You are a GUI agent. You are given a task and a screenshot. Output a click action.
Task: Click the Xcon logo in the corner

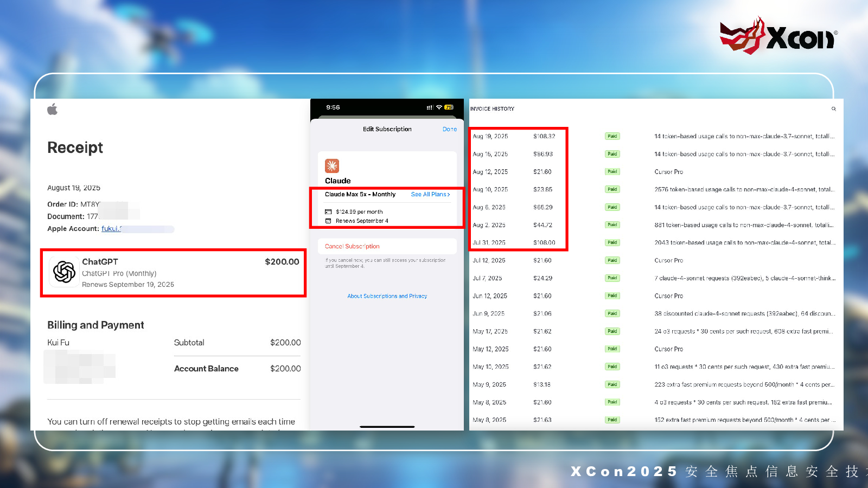[x=778, y=36]
